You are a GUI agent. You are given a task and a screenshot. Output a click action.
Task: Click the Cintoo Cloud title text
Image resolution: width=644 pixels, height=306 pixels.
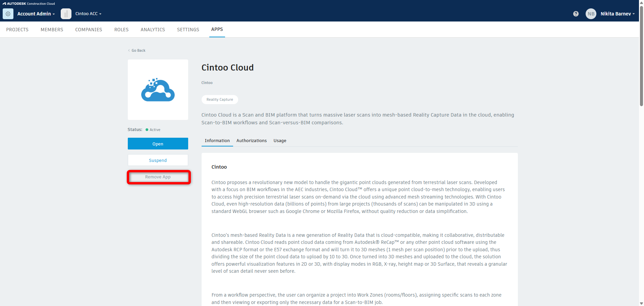pyautogui.click(x=227, y=68)
